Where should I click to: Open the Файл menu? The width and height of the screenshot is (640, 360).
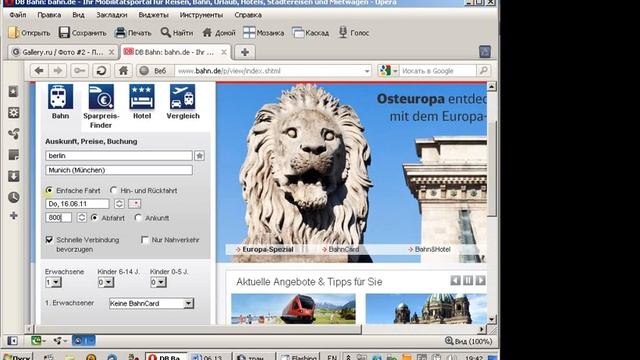[x=18, y=15]
